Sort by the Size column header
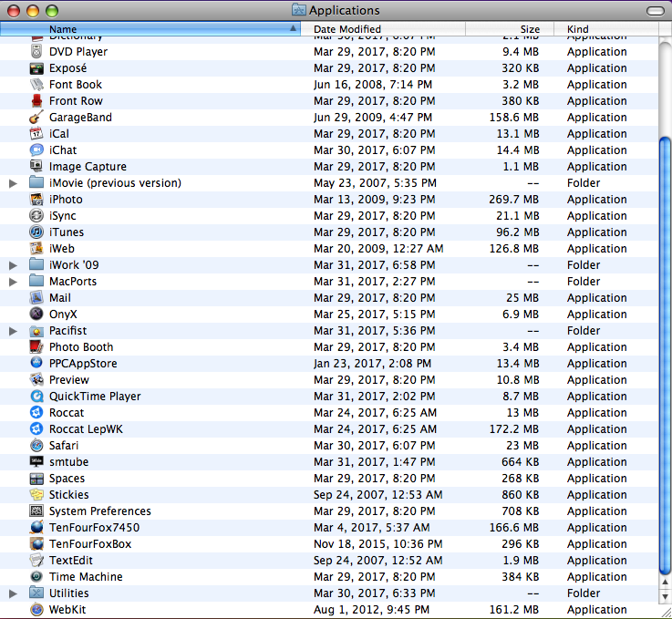672x619 pixels. pyautogui.click(x=510, y=29)
